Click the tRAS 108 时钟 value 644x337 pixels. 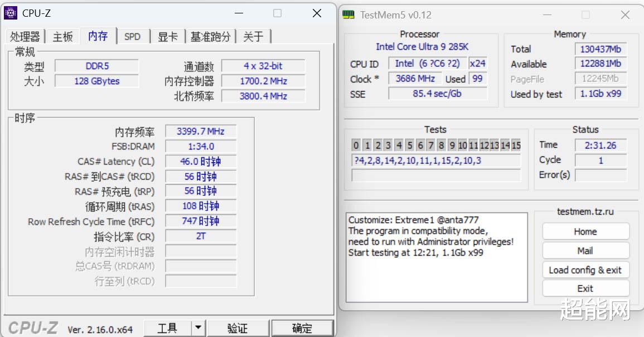(201, 206)
